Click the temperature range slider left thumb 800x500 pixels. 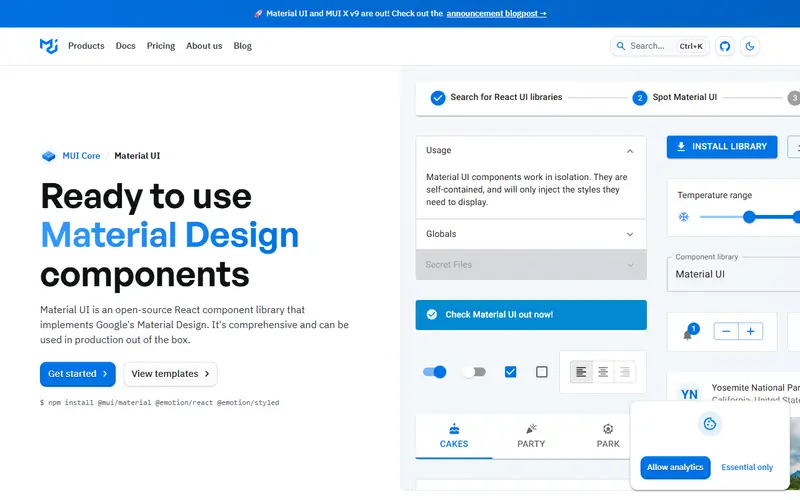(x=749, y=217)
